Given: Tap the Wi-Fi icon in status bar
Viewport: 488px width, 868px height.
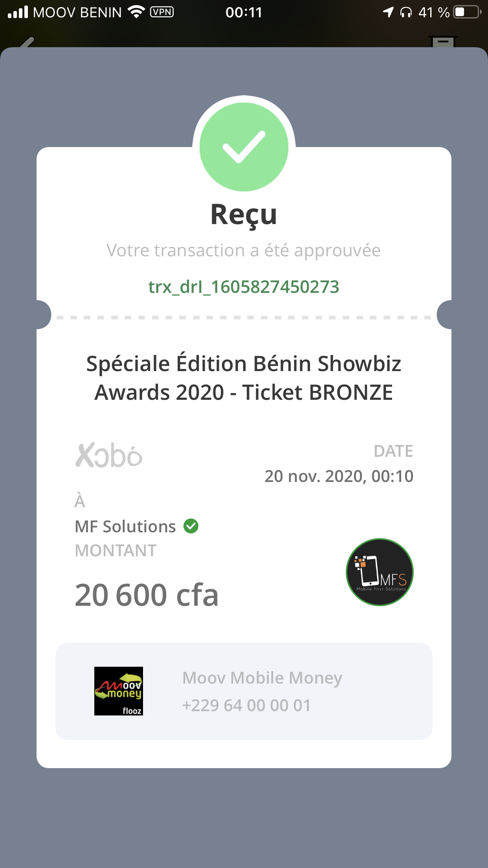Looking at the screenshot, I should [x=136, y=12].
